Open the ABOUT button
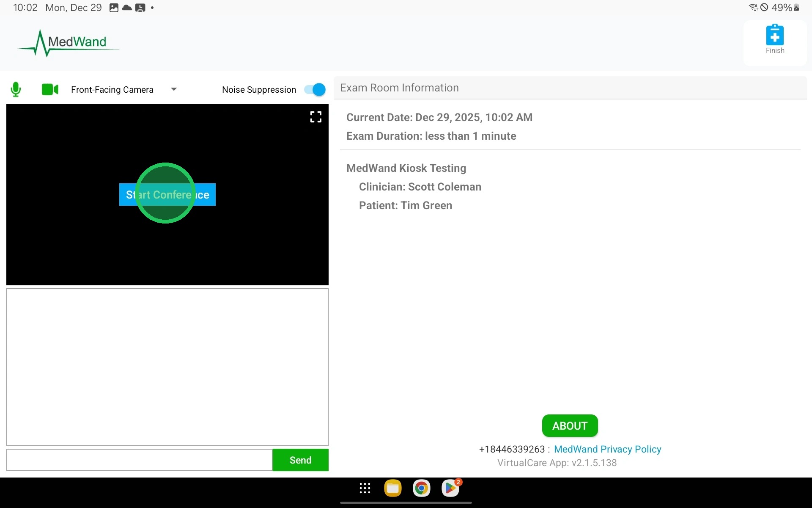 click(570, 425)
